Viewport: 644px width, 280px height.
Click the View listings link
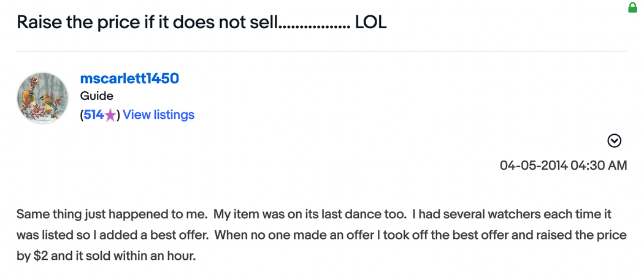pos(158,115)
